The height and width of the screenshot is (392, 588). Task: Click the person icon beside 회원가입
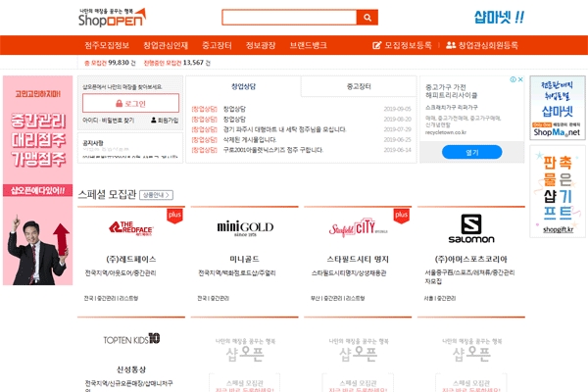[x=154, y=120]
